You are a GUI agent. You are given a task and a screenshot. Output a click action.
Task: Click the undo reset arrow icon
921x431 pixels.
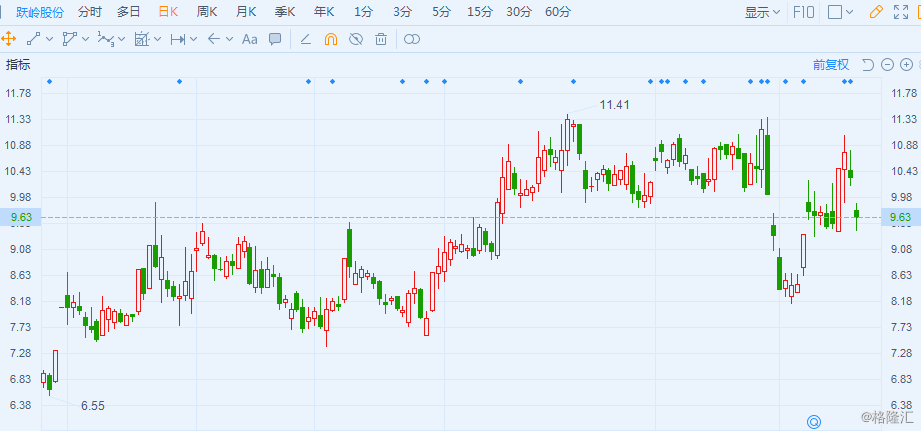coord(868,65)
